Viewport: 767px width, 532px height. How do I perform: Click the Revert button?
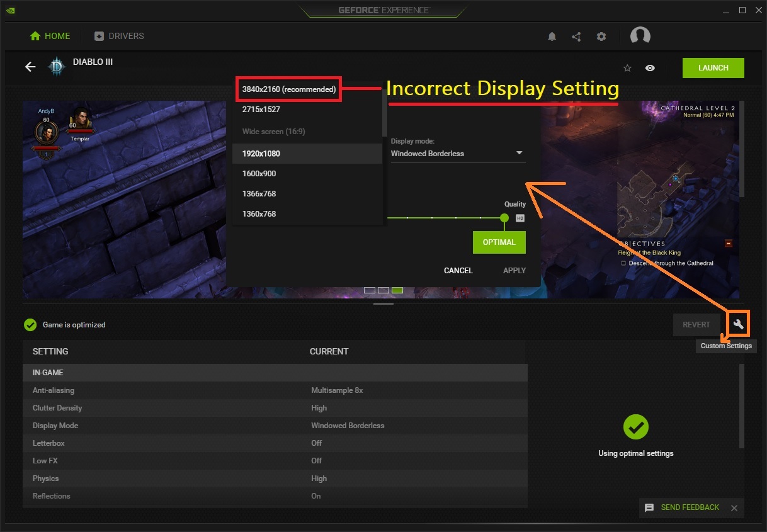pyautogui.click(x=696, y=325)
